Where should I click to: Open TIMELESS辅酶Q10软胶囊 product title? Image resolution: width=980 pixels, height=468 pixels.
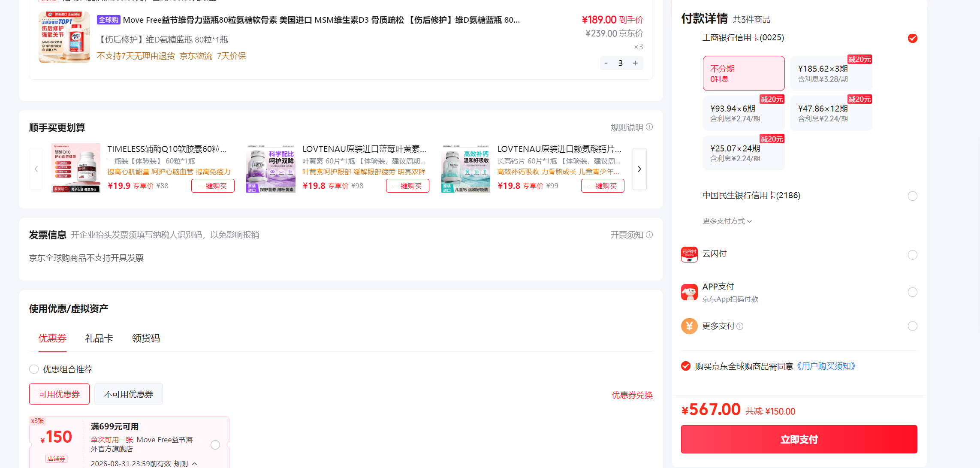point(167,149)
